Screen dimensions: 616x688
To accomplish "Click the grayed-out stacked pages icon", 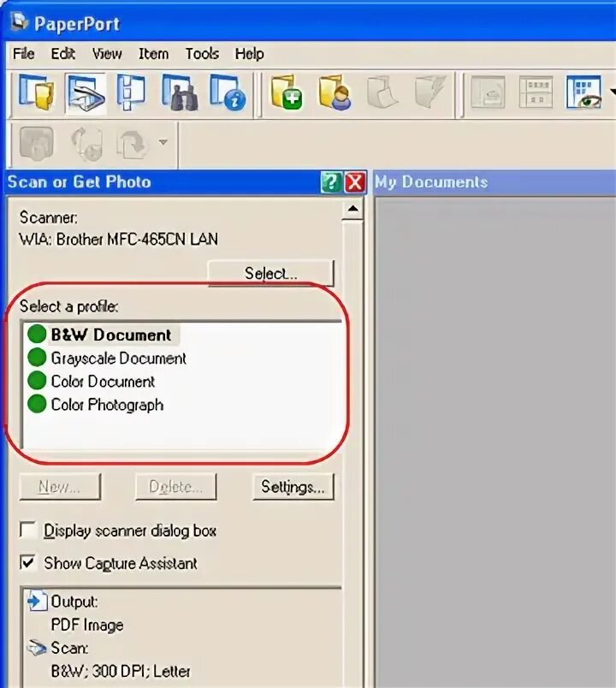I will 430,92.
